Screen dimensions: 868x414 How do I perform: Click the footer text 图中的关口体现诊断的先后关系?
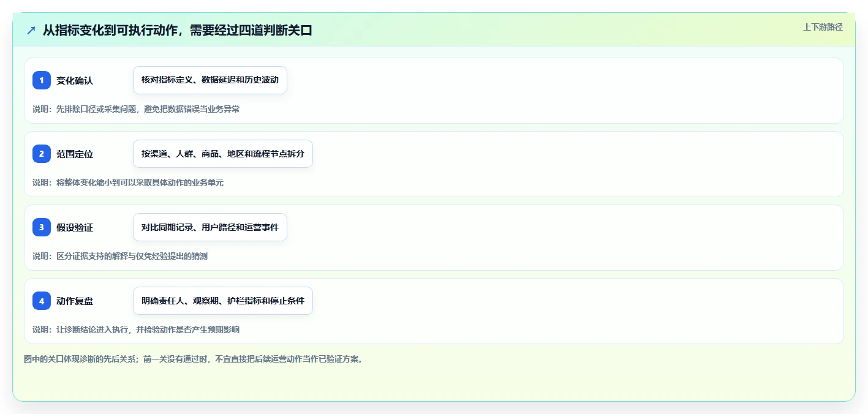[193, 359]
